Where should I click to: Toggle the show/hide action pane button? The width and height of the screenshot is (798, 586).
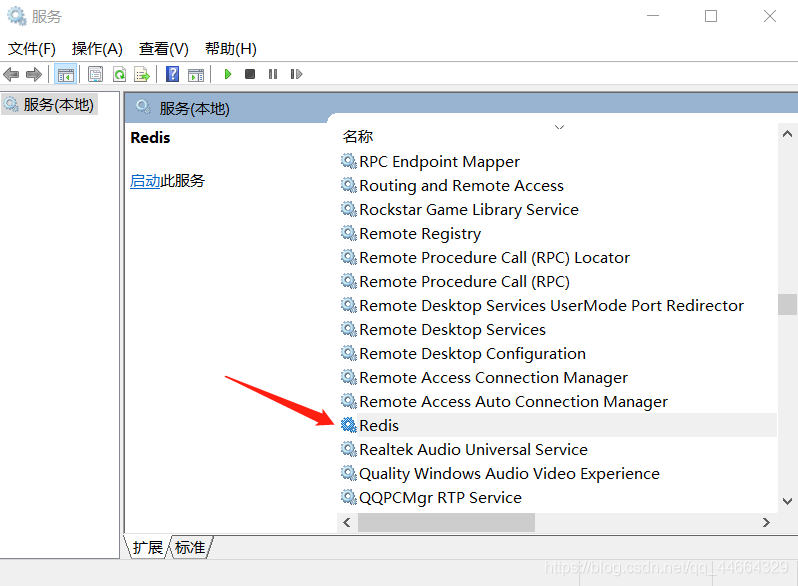point(196,74)
